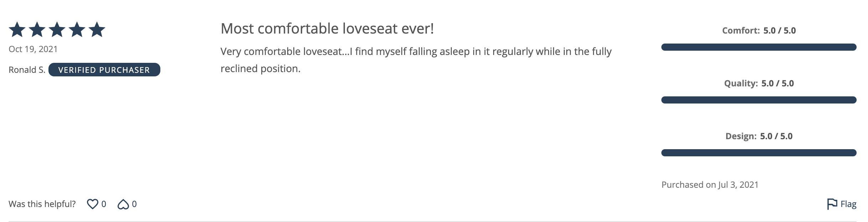Click the 'Was this helpful?' label
Viewport: 868px width, 222px height.
42,204
